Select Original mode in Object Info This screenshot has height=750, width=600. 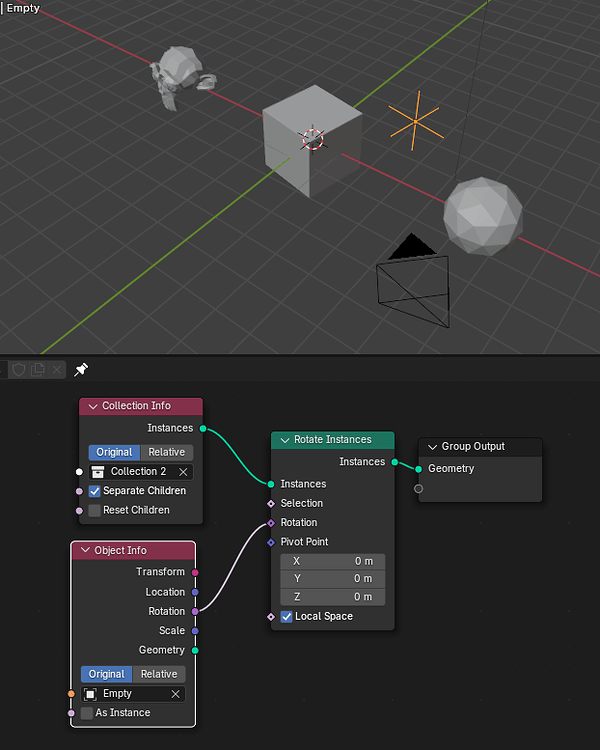(106, 674)
